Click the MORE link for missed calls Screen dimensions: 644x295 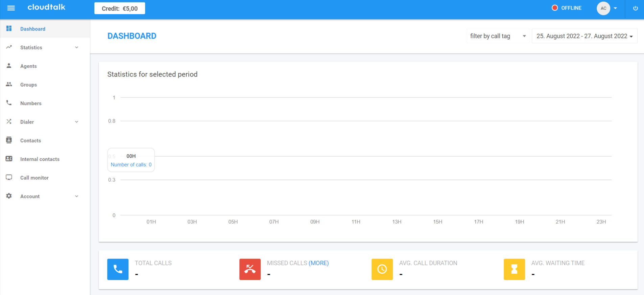click(x=319, y=263)
